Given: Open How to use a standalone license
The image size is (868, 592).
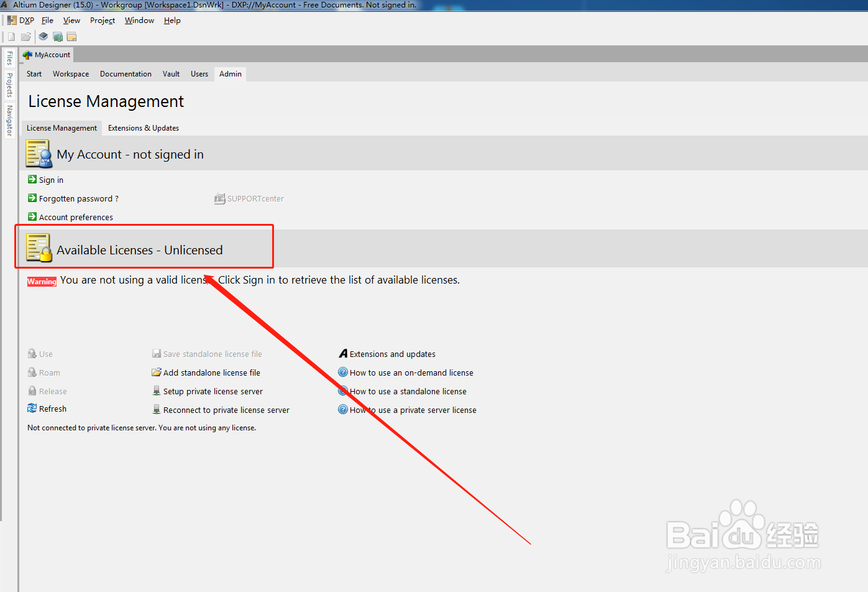Looking at the screenshot, I should click(x=408, y=392).
